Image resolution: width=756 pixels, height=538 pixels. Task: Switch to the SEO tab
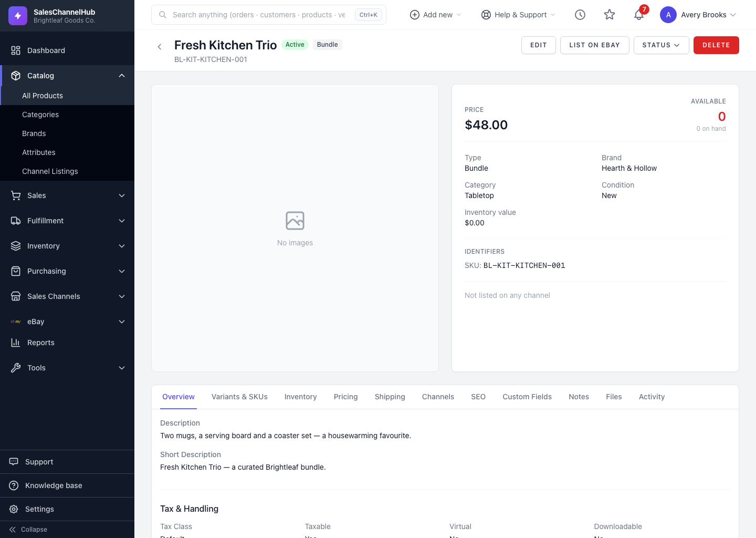pos(478,397)
